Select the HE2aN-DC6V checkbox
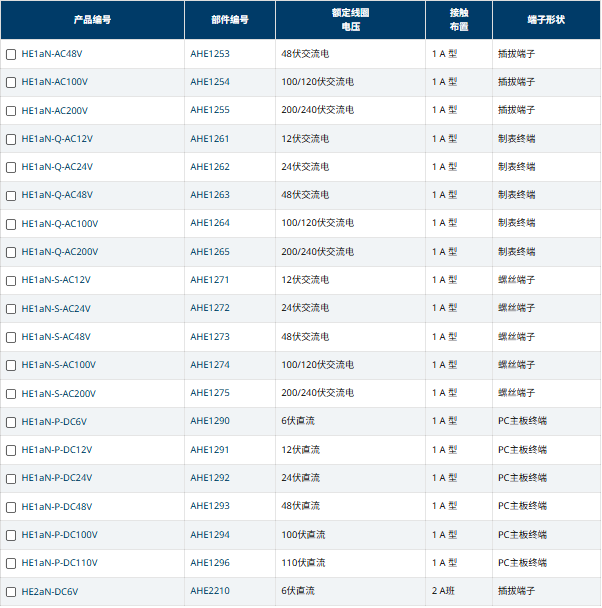 [x=11, y=592]
